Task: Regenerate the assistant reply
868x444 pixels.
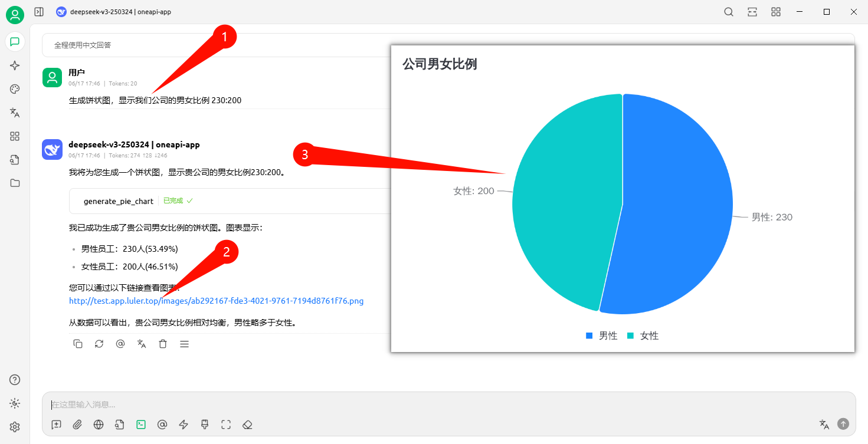Action: click(x=99, y=344)
